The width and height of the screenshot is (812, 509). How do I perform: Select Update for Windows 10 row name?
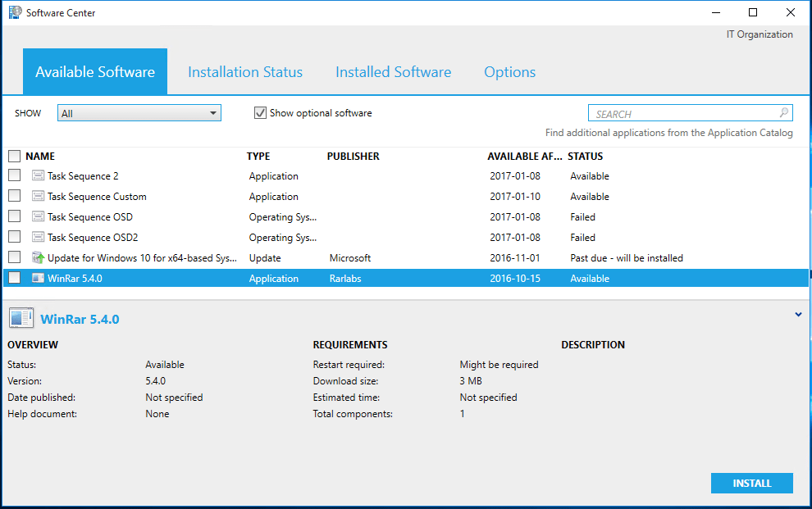tap(143, 257)
